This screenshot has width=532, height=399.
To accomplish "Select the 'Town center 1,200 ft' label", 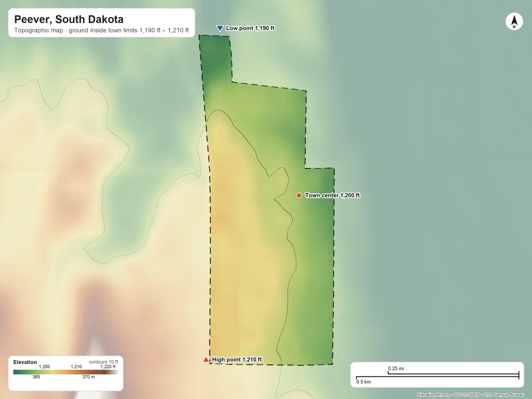I will [x=332, y=196].
